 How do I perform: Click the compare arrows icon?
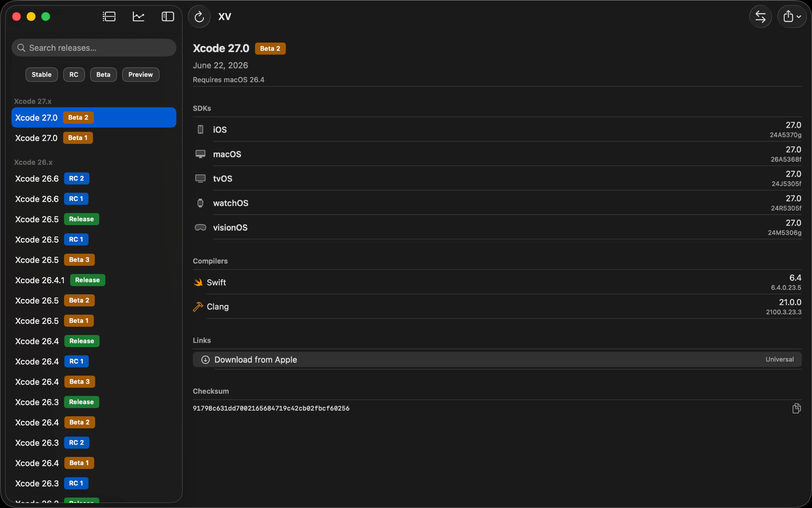tap(760, 16)
